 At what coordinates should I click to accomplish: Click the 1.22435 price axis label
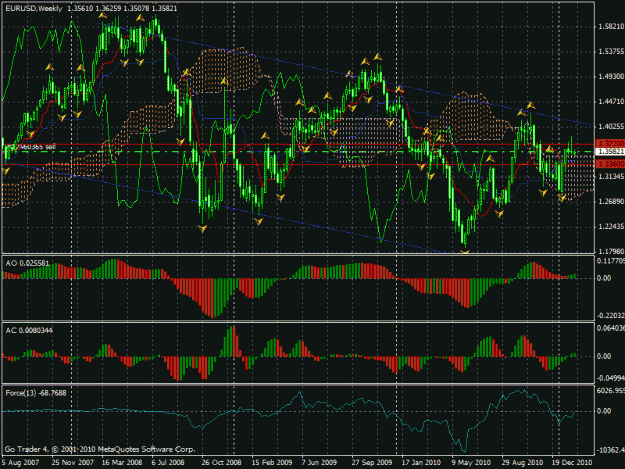coord(611,226)
